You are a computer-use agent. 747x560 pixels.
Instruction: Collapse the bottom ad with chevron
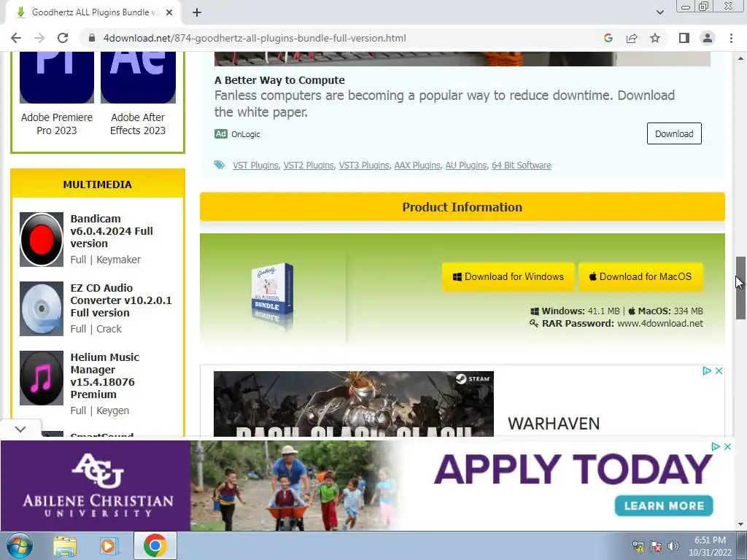click(x=20, y=429)
